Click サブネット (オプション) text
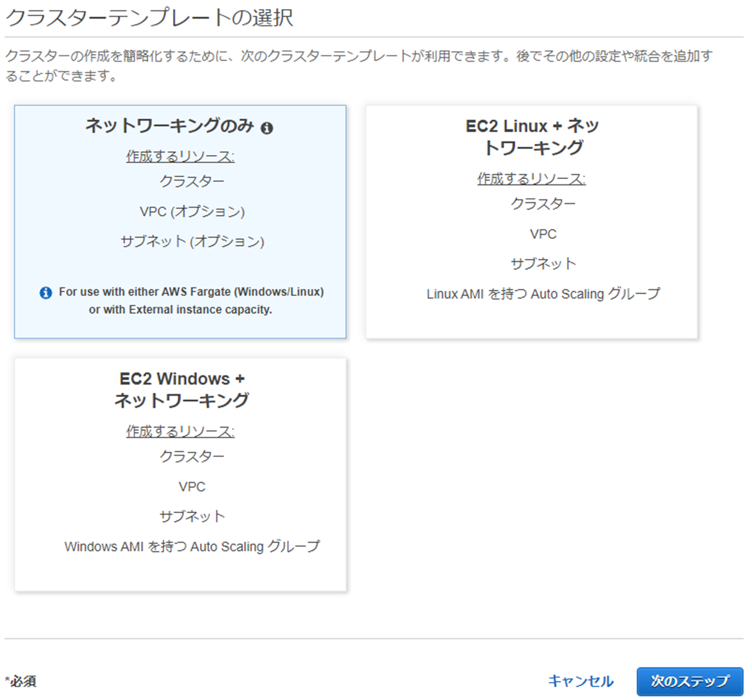This screenshot has height=700, width=752. pyautogui.click(x=192, y=241)
